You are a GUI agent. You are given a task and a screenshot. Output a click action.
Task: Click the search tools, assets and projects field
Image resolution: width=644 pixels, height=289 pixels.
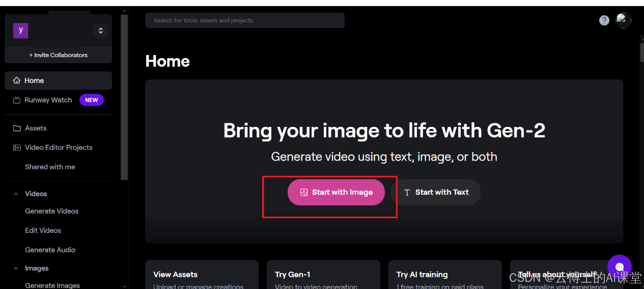(x=245, y=20)
